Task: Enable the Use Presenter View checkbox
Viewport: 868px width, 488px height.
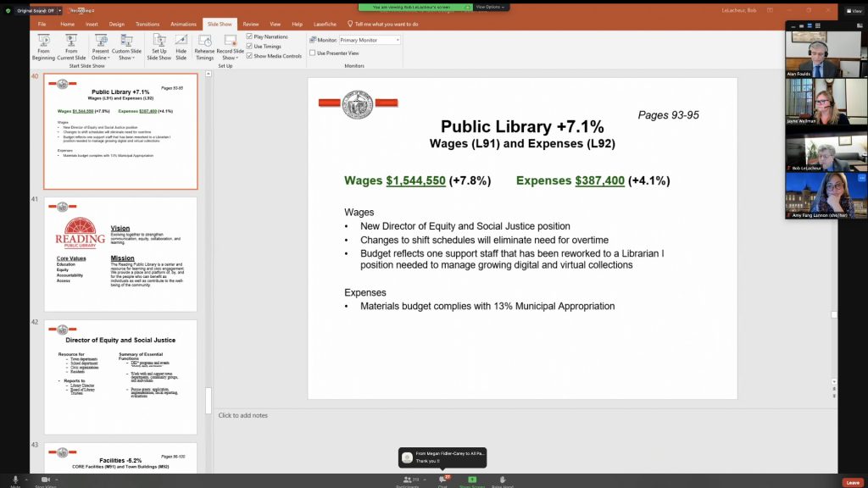Action: coord(312,53)
